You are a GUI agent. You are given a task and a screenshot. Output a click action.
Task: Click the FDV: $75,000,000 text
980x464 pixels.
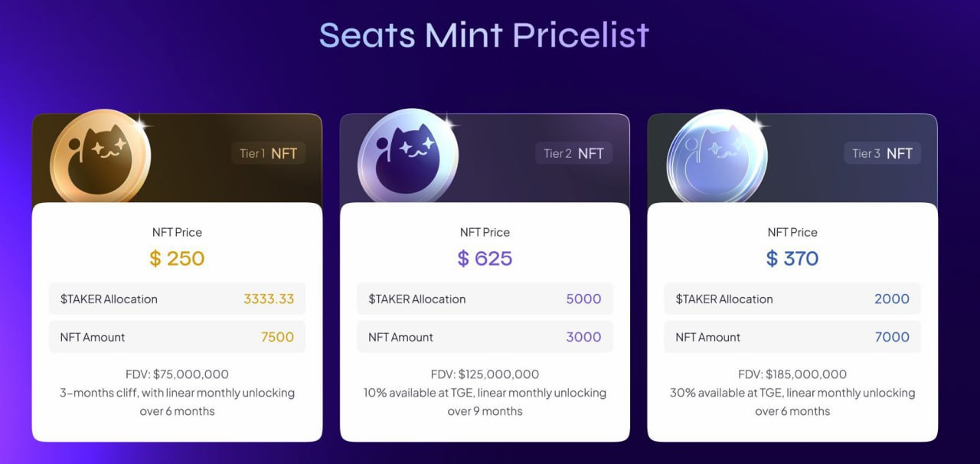tap(177, 374)
